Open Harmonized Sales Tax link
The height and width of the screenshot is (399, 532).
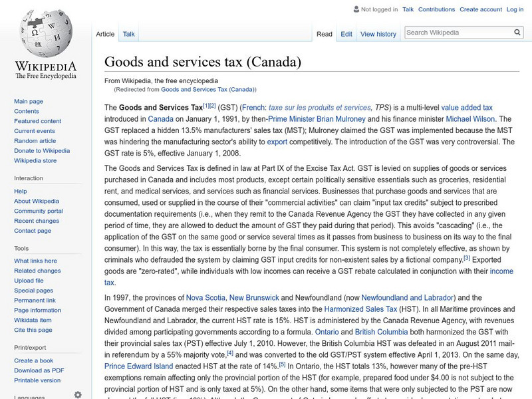(x=360, y=309)
